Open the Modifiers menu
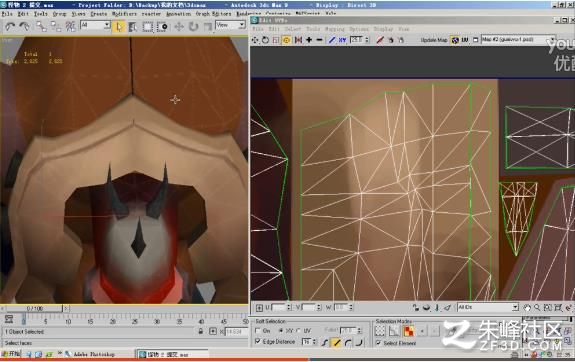The width and height of the screenshot is (575, 362). pos(124,14)
